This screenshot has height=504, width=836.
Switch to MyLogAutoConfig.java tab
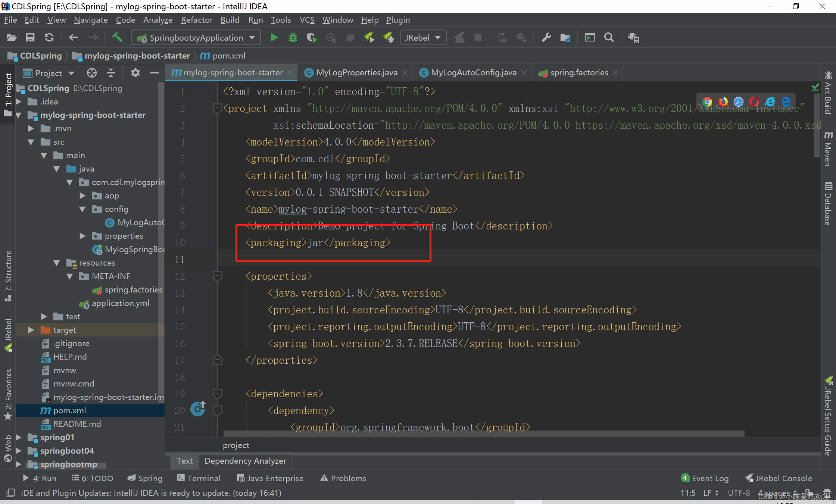(x=473, y=73)
